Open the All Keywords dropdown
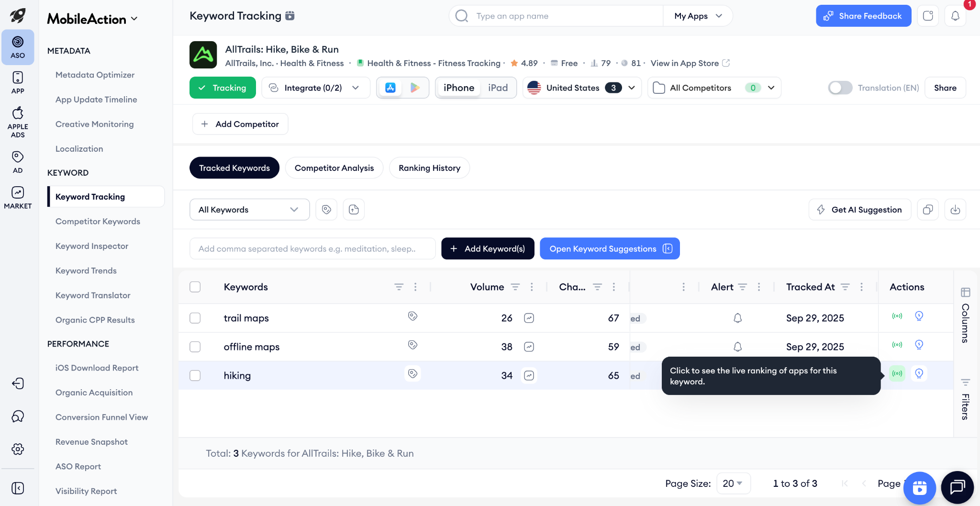 click(249, 210)
